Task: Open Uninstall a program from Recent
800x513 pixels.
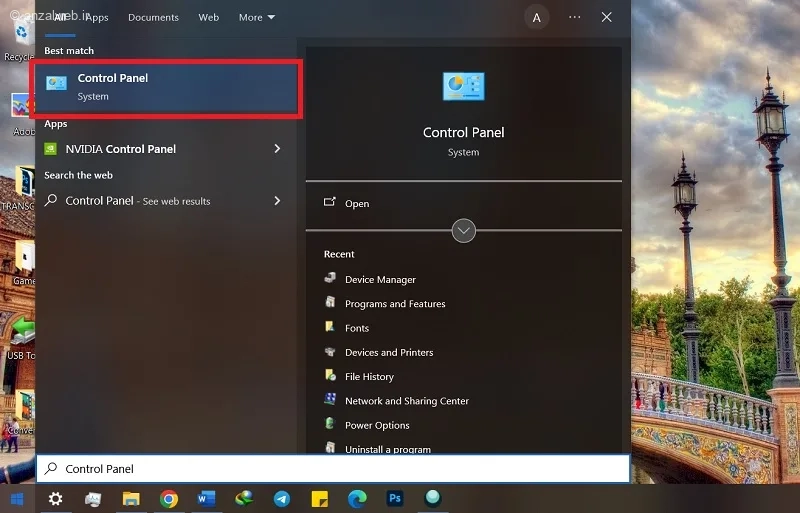Action: click(x=388, y=449)
